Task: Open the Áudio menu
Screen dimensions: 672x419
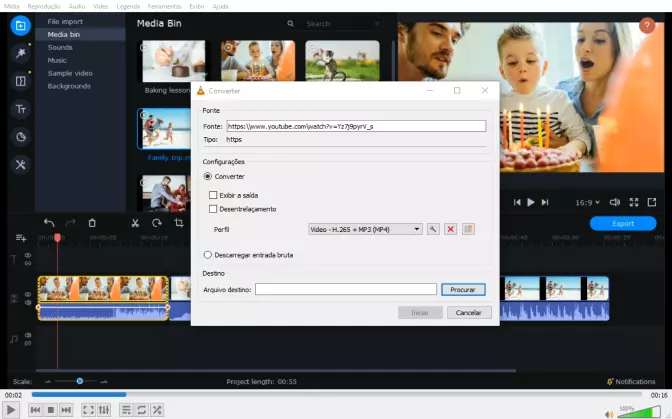Action: [x=77, y=6]
